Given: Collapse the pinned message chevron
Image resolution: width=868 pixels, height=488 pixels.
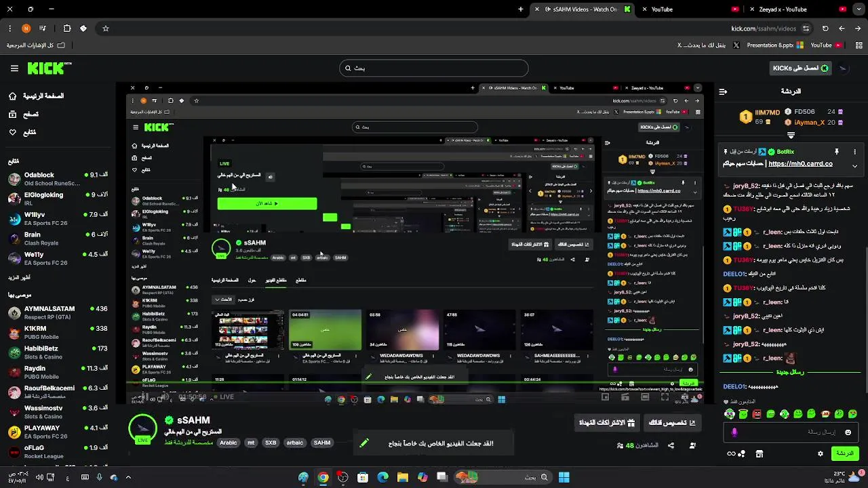Looking at the screenshot, I should 854,165.
